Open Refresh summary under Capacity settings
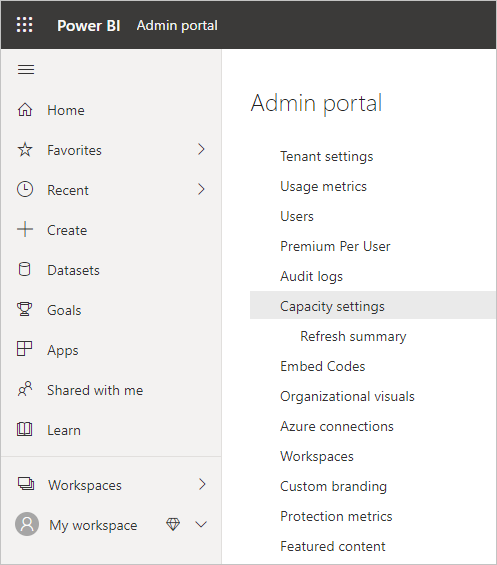The height and width of the screenshot is (565, 497). click(x=353, y=336)
